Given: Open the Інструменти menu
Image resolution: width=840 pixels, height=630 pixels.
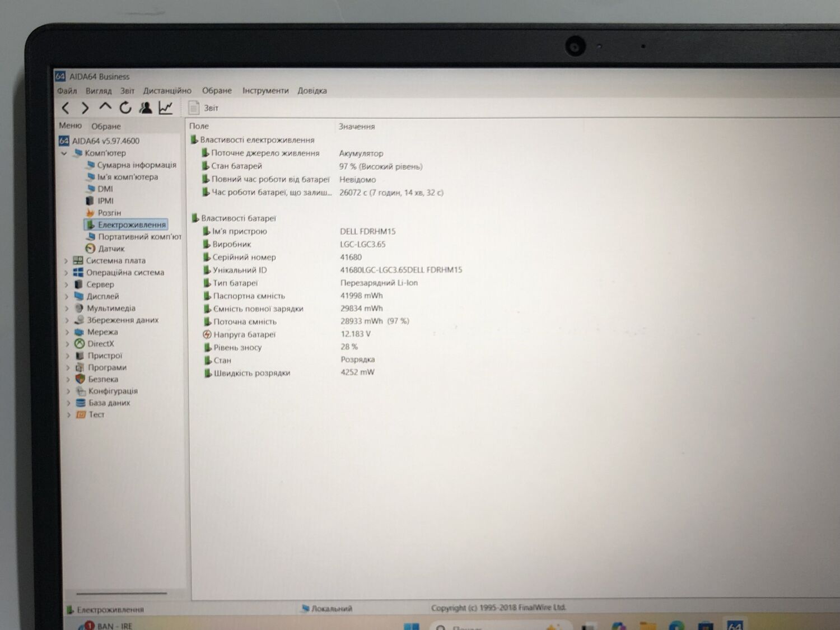Looking at the screenshot, I should coord(265,91).
